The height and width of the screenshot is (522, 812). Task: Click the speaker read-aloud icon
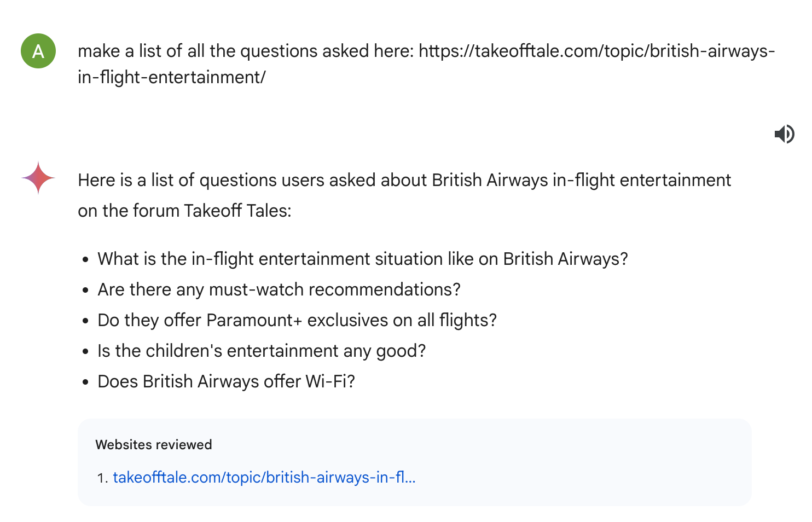pos(784,134)
